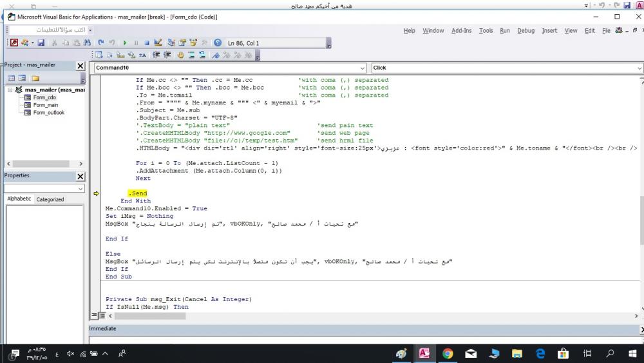Open the View menu
644x363 pixels.
571,30
